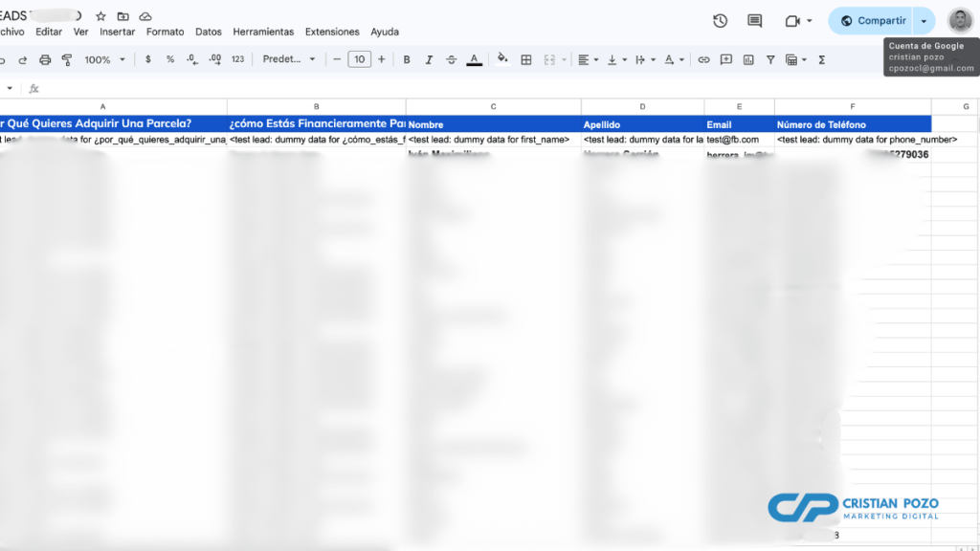This screenshot has height=551, width=980.
Task: Click the borders icon
Action: 525,59
